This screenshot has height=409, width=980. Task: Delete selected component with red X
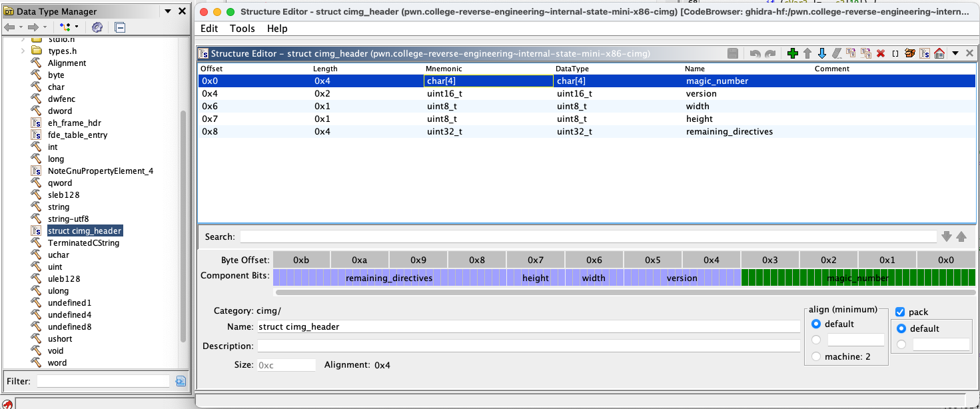tap(881, 53)
